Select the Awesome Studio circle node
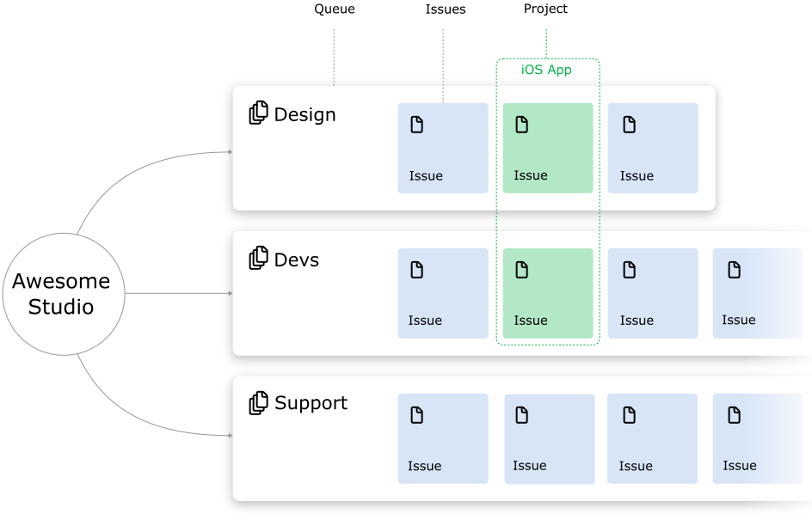The width and height of the screenshot is (812, 514). pos(61,293)
